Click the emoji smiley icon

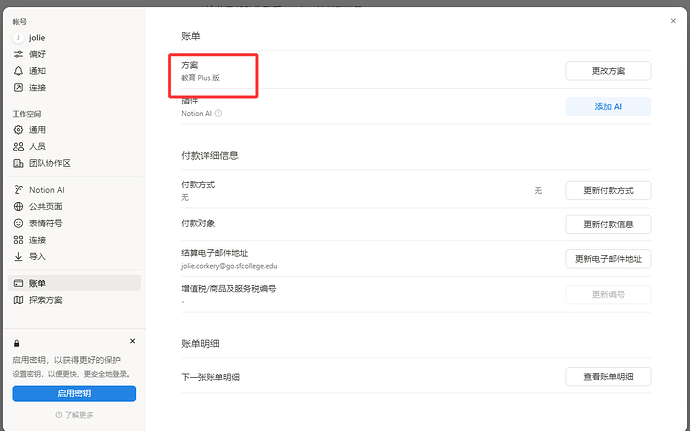pyautogui.click(x=18, y=223)
